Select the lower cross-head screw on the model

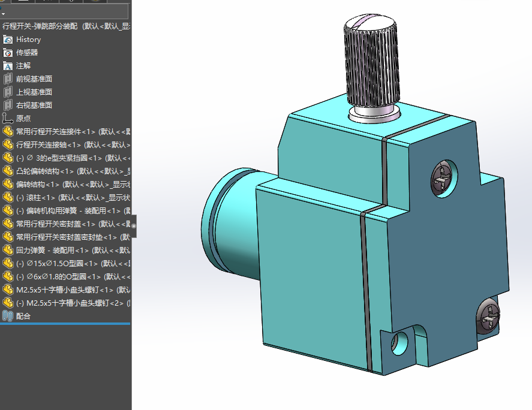tap(488, 317)
